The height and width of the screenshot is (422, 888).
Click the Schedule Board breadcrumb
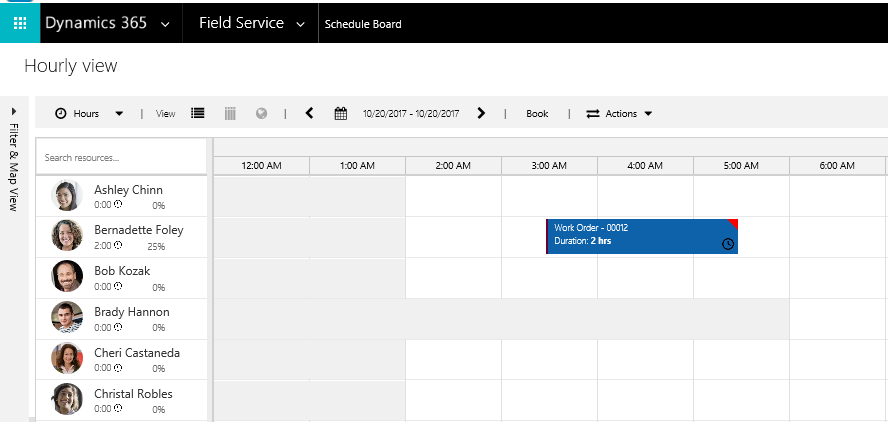[x=363, y=24]
